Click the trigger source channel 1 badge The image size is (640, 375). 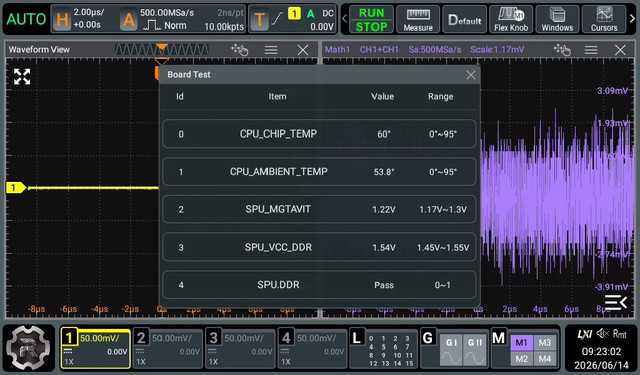294,14
